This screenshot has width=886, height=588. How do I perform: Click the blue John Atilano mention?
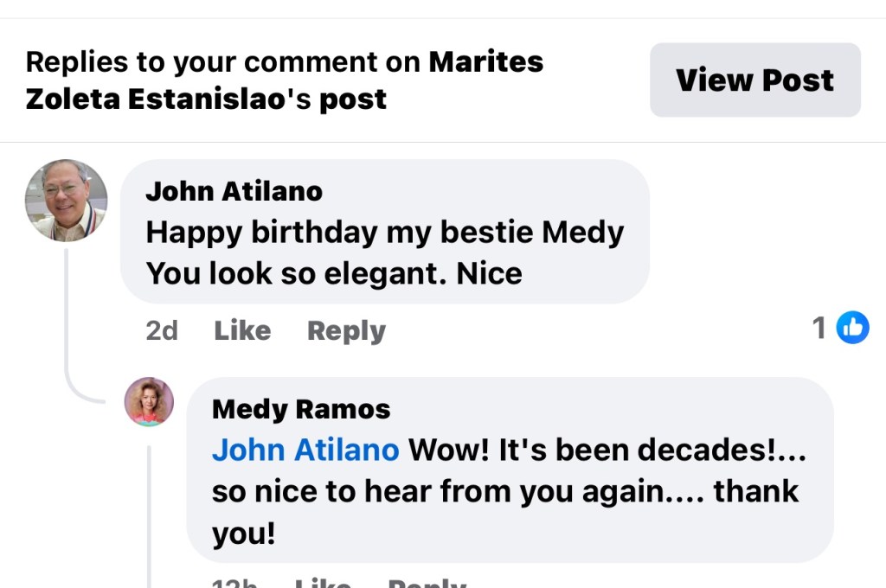(x=305, y=450)
